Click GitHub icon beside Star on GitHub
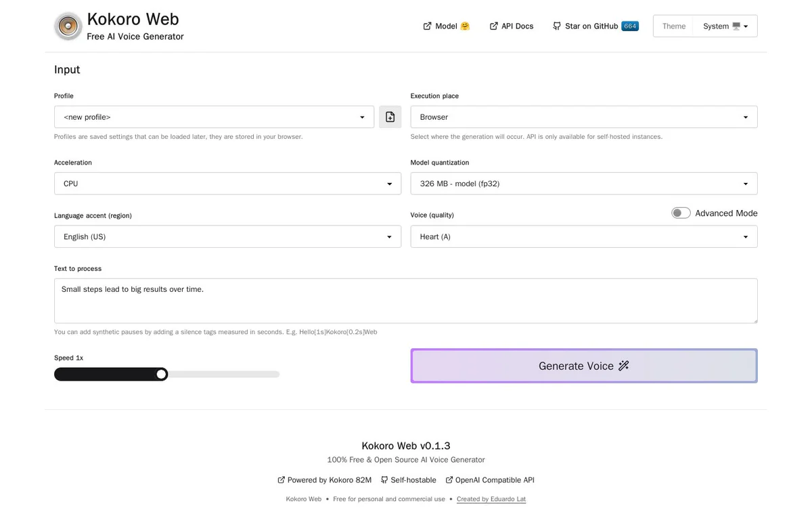Image resolution: width=812 pixels, height=508 pixels. tap(557, 26)
